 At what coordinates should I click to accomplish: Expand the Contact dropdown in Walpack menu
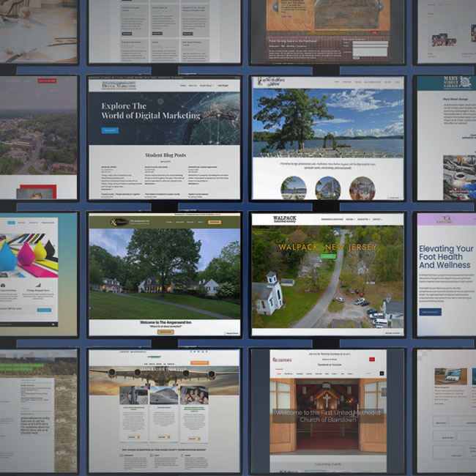(377, 220)
